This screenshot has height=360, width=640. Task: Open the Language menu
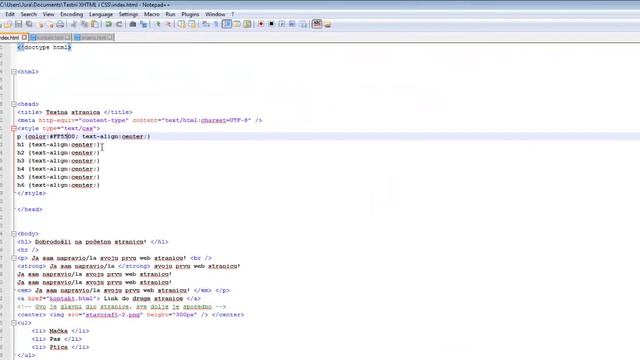[x=100, y=14]
